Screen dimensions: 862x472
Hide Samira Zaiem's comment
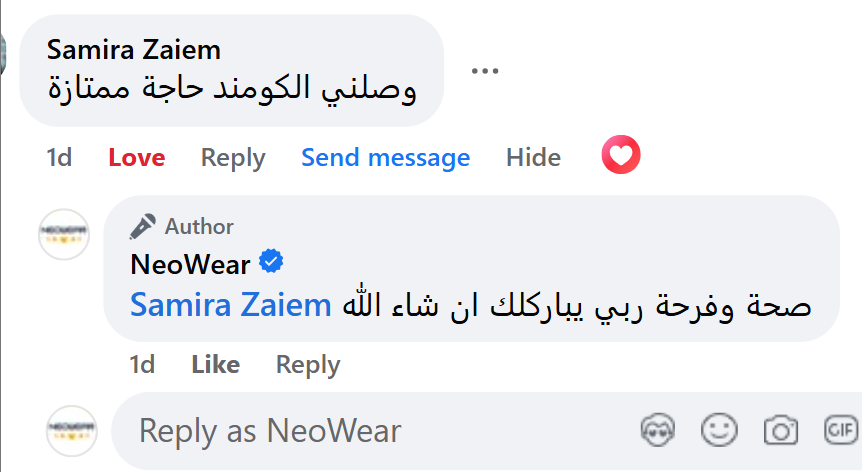[533, 157]
